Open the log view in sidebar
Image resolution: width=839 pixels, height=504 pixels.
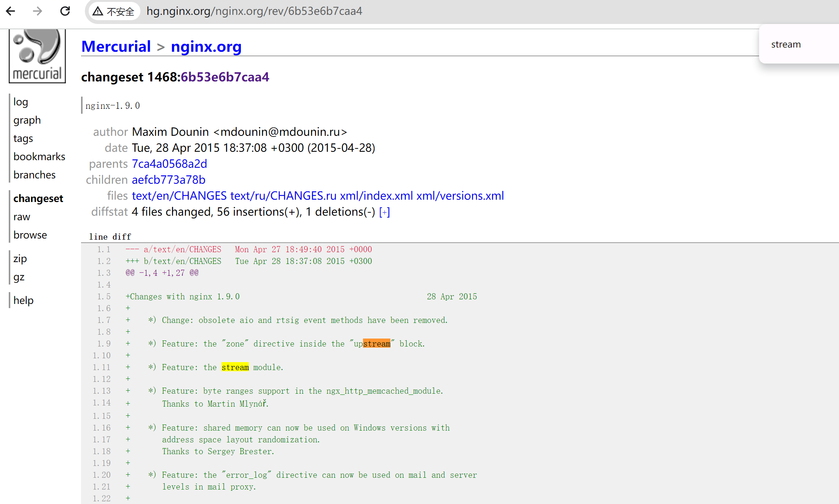point(21,102)
